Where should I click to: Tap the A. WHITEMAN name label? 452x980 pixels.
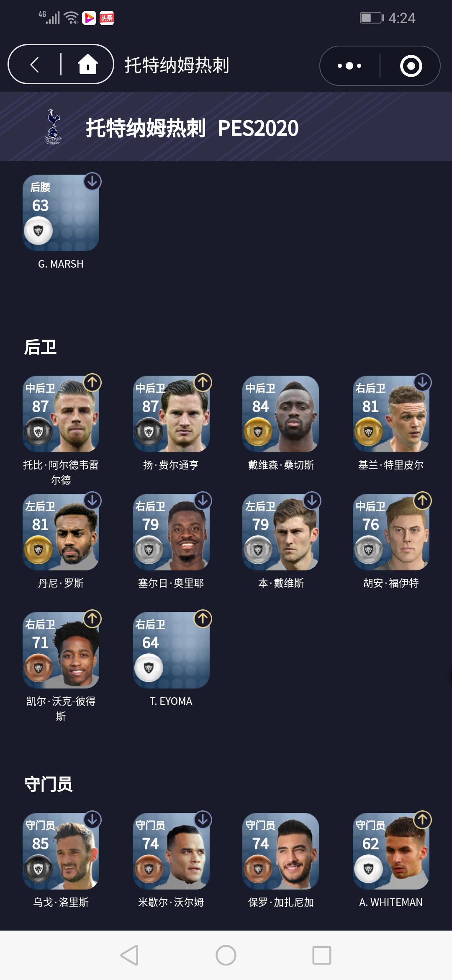[391, 902]
